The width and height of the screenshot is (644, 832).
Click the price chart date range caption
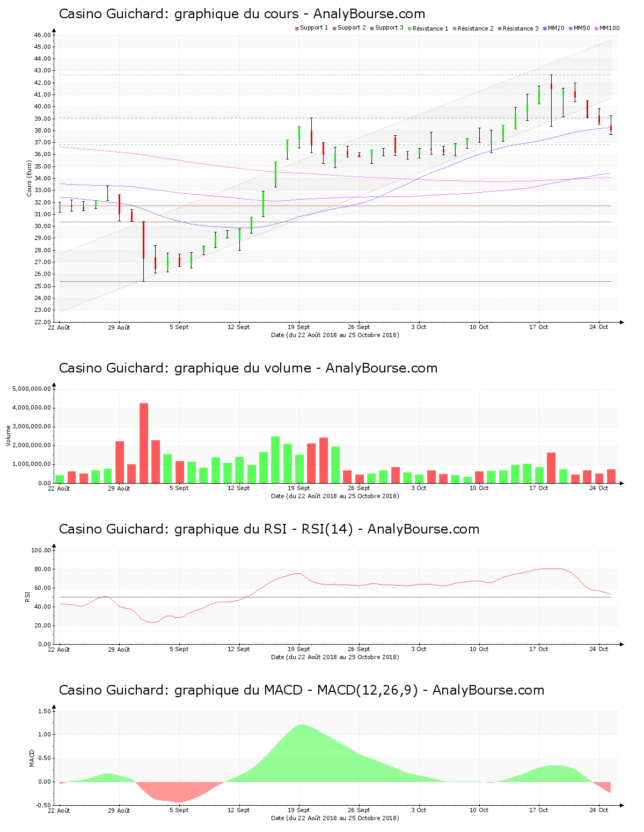(x=335, y=335)
